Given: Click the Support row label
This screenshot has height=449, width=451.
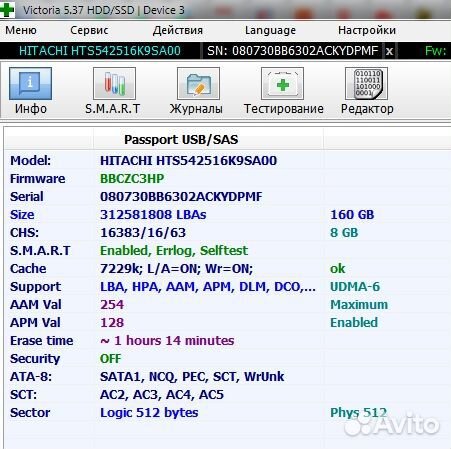Looking at the screenshot, I should pos(35,287).
